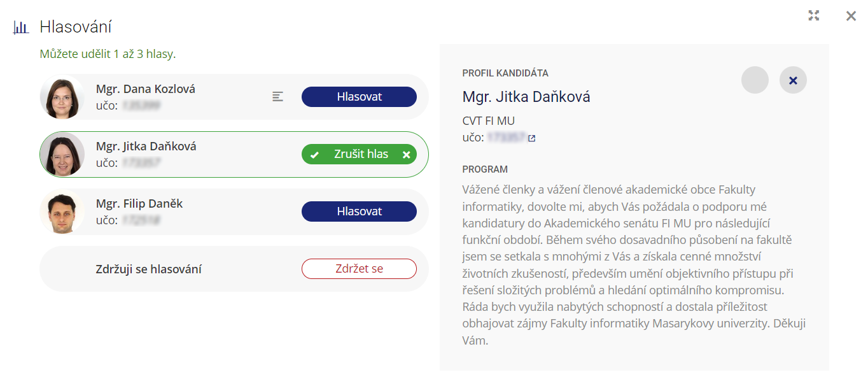The image size is (868, 379).
Task: Close the Hlasování voting dialog
Action: pyautogui.click(x=851, y=16)
